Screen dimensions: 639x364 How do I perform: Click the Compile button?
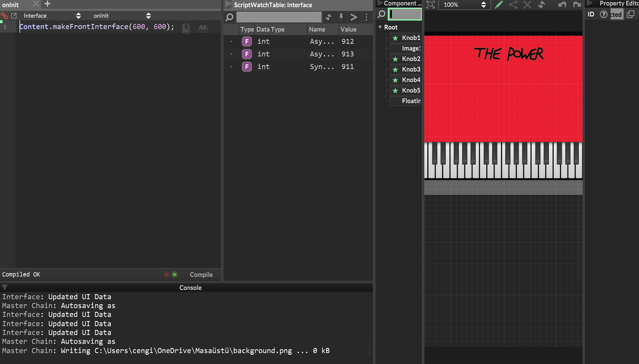pyautogui.click(x=201, y=274)
